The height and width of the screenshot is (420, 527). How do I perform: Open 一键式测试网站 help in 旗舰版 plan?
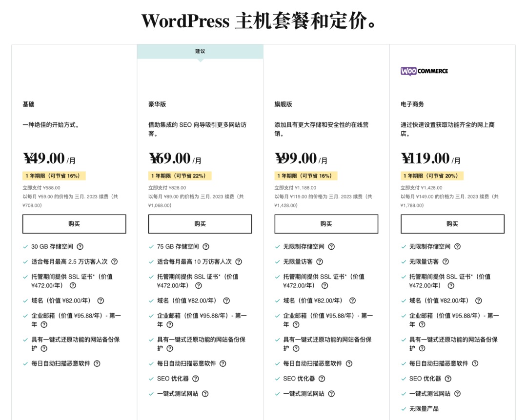point(331,394)
